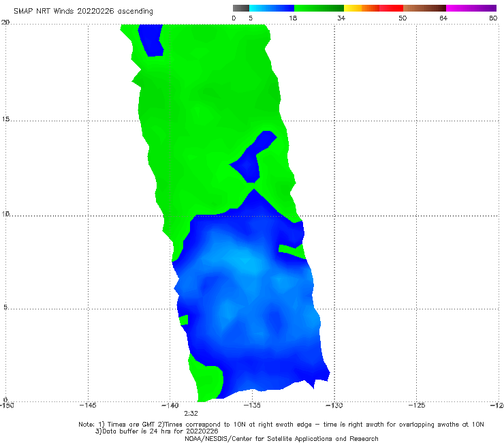Click the color bar label '50'
Screen dimensions: 504x443
(x=403, y=18)
